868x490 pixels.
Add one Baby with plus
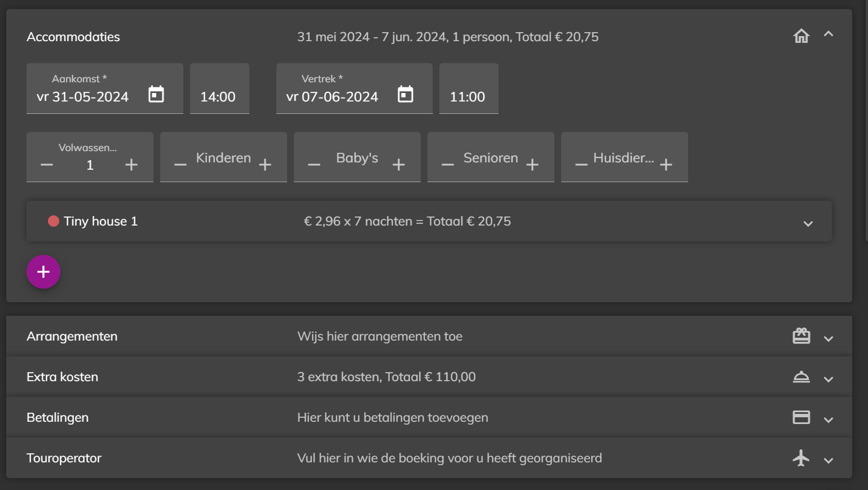(399, 165)
